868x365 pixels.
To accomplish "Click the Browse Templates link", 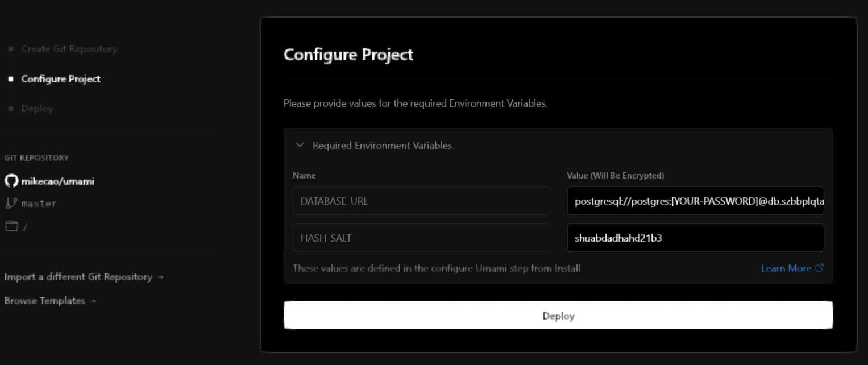I will pos(45,301).
